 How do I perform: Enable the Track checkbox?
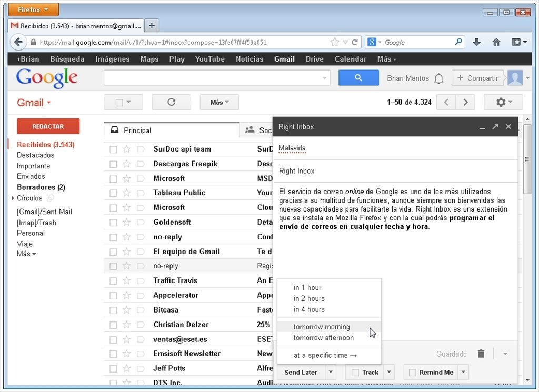(x=355, y=373)
